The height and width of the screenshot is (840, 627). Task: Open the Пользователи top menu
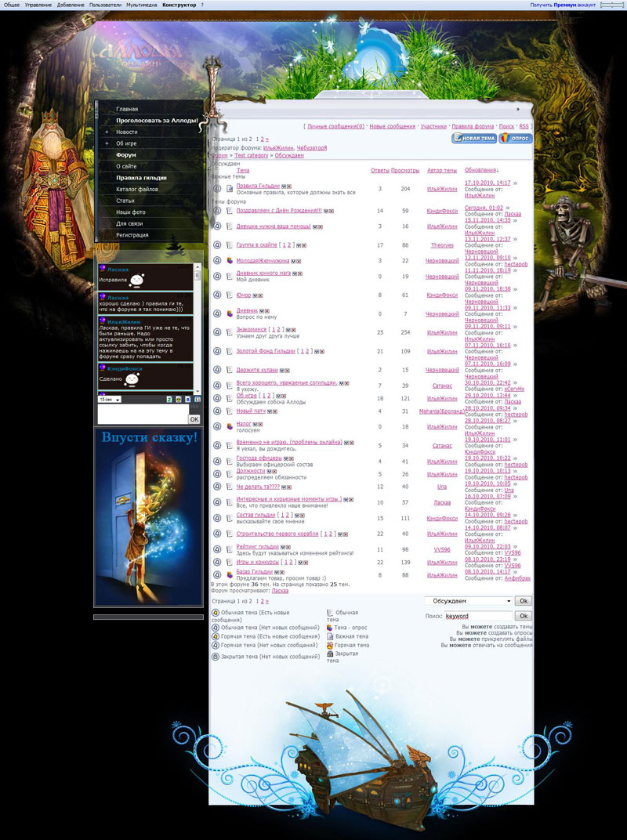pos(106,5)
